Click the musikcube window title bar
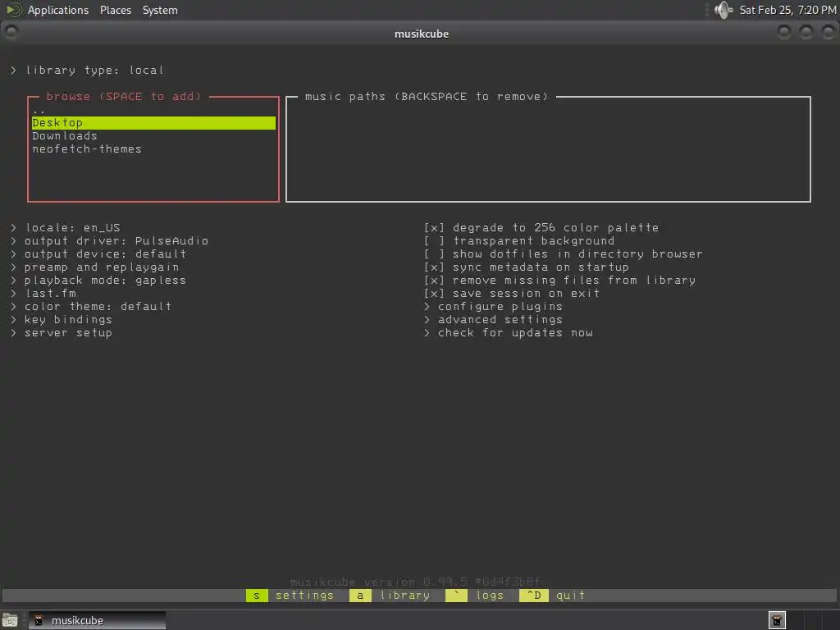Viewport: 840px width, 630px height. (421, 33)
